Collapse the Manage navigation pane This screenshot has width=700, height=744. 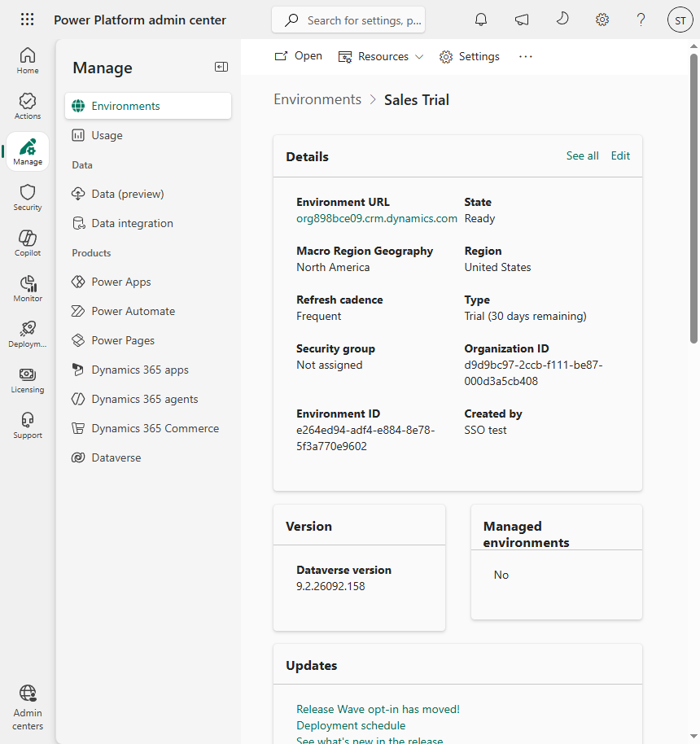point(221,67)
